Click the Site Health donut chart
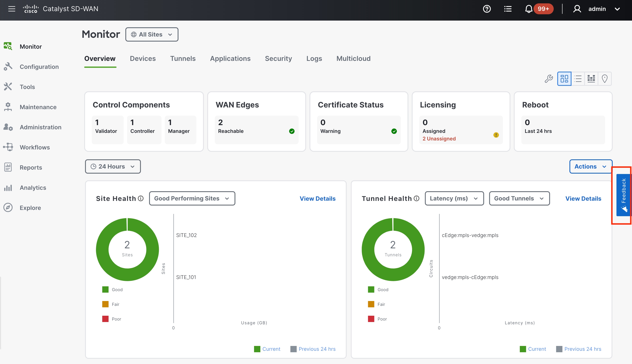Screen dimensions: 632x364 pyautogui.click(x=127, y=249)
